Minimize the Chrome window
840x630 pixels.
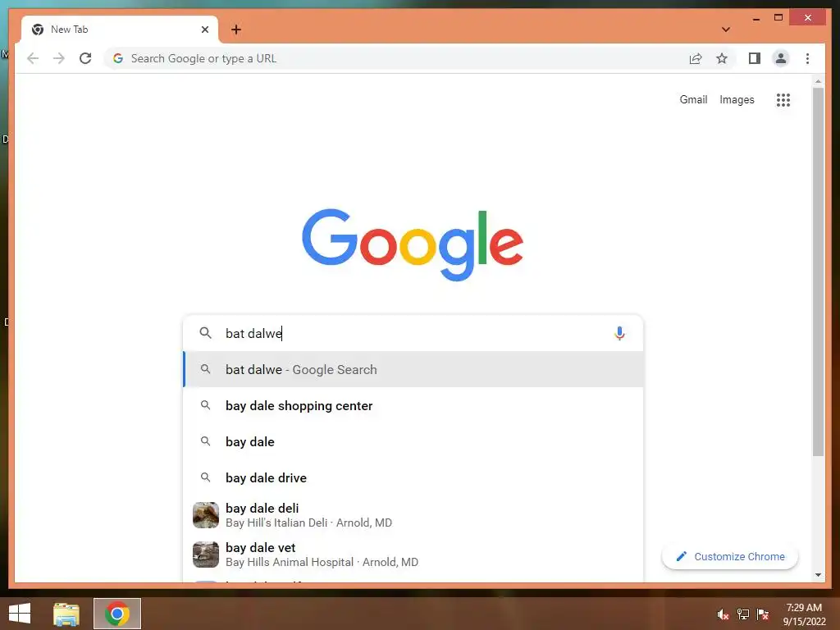pyautogui.click(x=756, y=18)
